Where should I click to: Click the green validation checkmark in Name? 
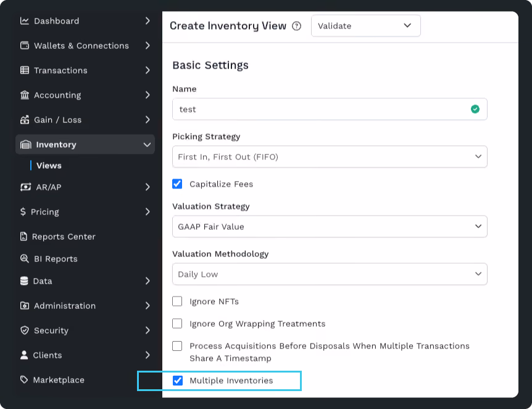475,109
